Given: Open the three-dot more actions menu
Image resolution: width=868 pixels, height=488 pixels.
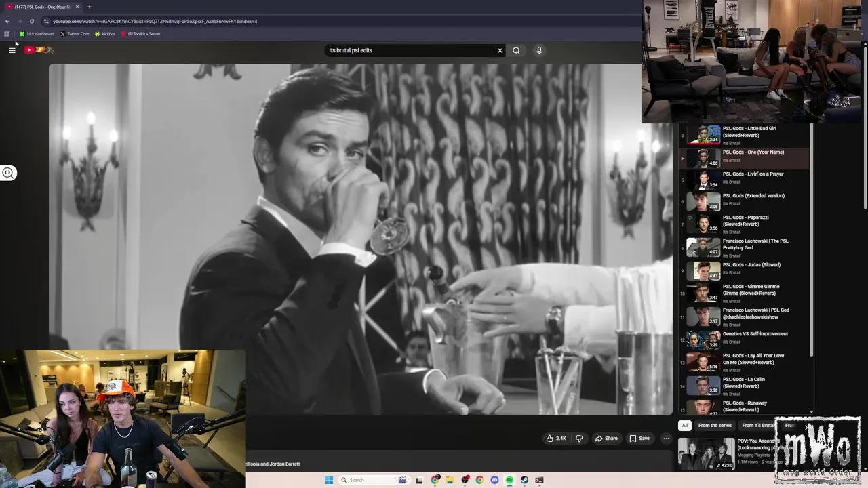Looking at the screenshot, I should [666, 439].
